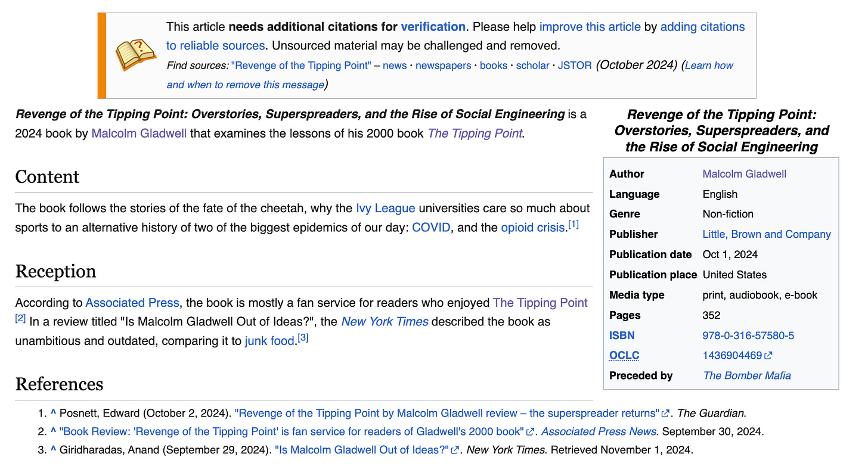Image resolution: width=868 pixels, height=466 pixels.
Task: Click the question-mark book notice icon
Action: point(136,55)
